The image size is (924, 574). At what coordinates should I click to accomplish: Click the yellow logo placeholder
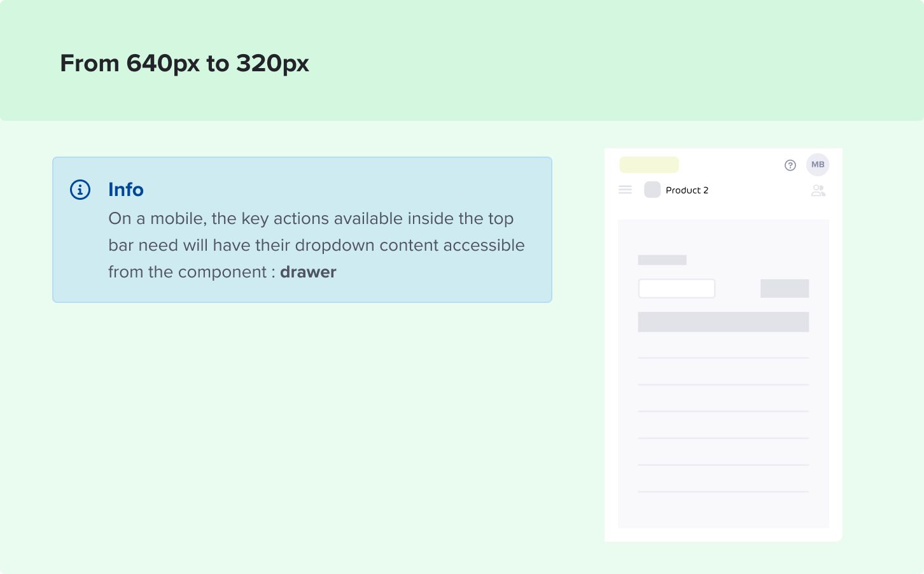tap(649, 165)
